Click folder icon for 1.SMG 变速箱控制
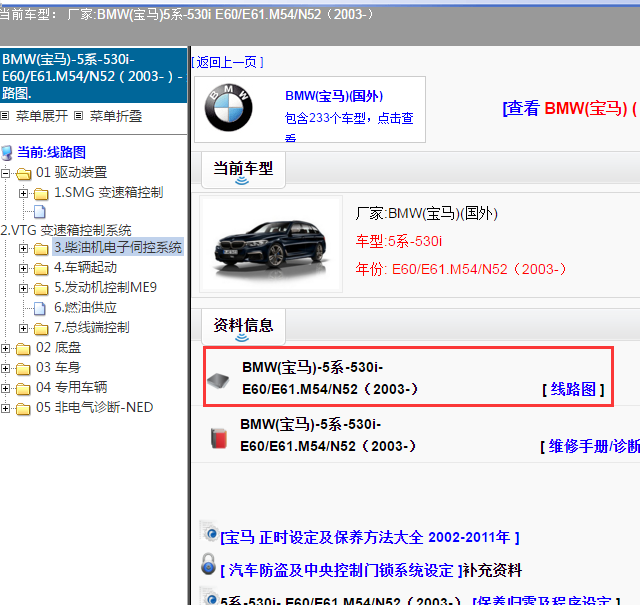The height and width of the screenshot is (605, 640). click(x=41, y=193)
